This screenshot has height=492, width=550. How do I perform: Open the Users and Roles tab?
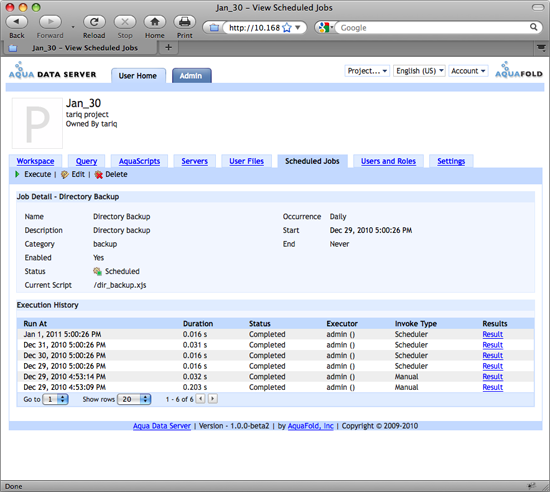[388, 161]
